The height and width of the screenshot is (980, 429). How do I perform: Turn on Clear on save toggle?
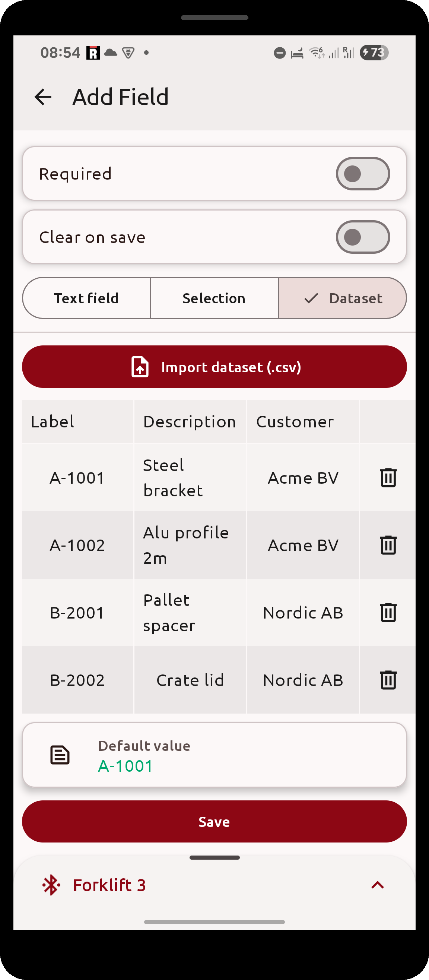click(363, 237)
